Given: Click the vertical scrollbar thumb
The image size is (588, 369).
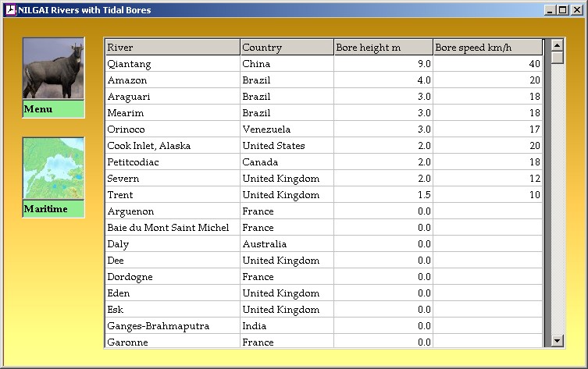Looking at the screenshot, I should [557, 57].
